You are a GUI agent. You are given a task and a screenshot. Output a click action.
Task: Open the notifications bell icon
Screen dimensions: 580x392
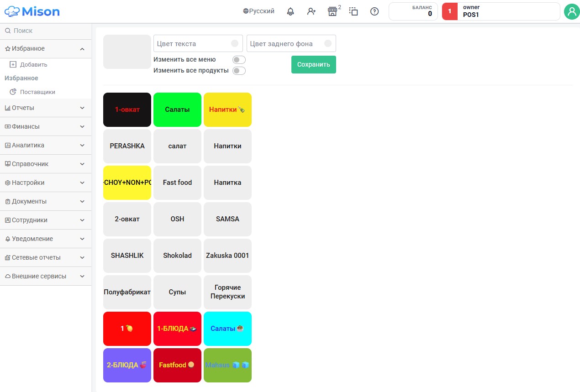pyautogui.click(x=290, y=11)
